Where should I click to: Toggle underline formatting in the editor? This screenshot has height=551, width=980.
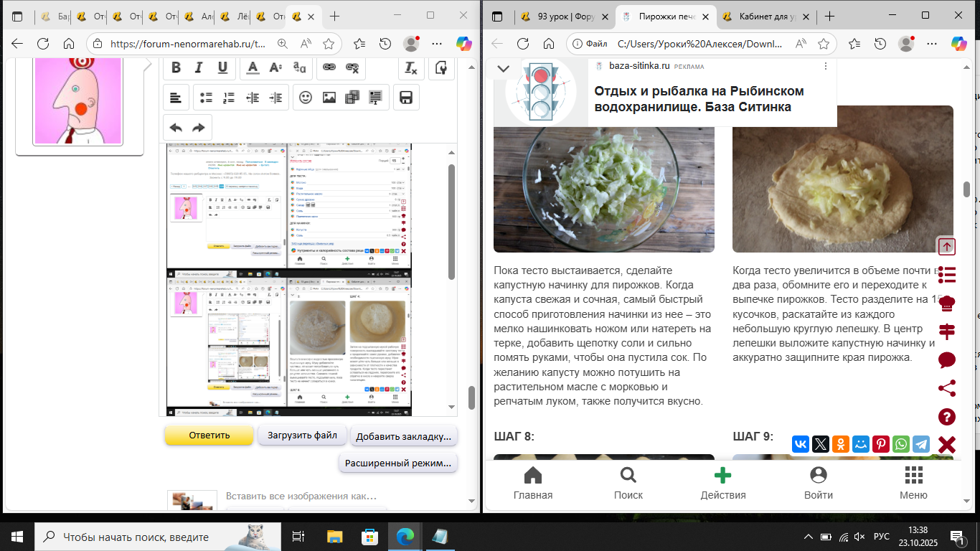coord(223,67)
